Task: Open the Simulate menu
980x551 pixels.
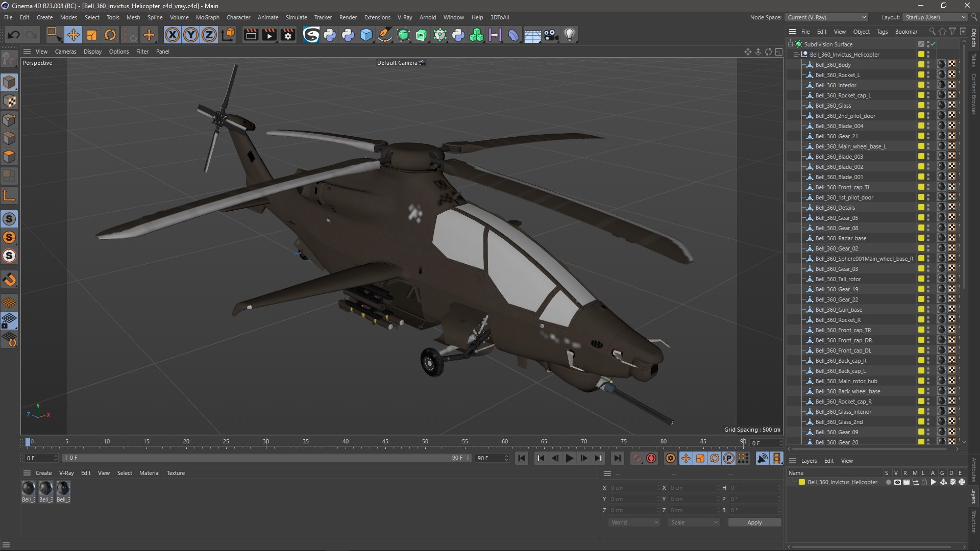Action: pos(296,17)
